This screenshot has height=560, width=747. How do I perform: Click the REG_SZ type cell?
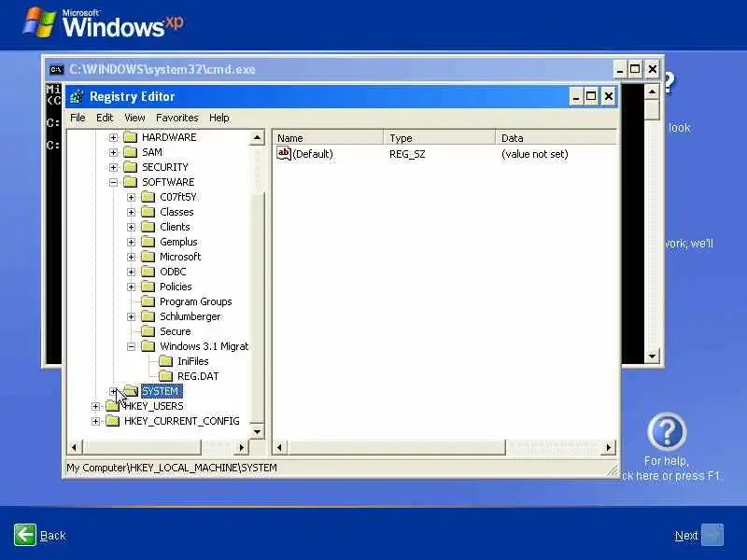click(407, 154)
